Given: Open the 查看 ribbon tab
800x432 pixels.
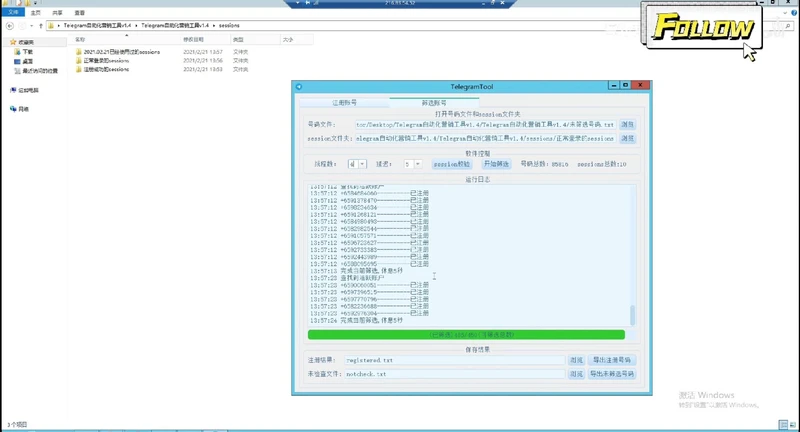Looking at the screenshot, I should (80, 13).
